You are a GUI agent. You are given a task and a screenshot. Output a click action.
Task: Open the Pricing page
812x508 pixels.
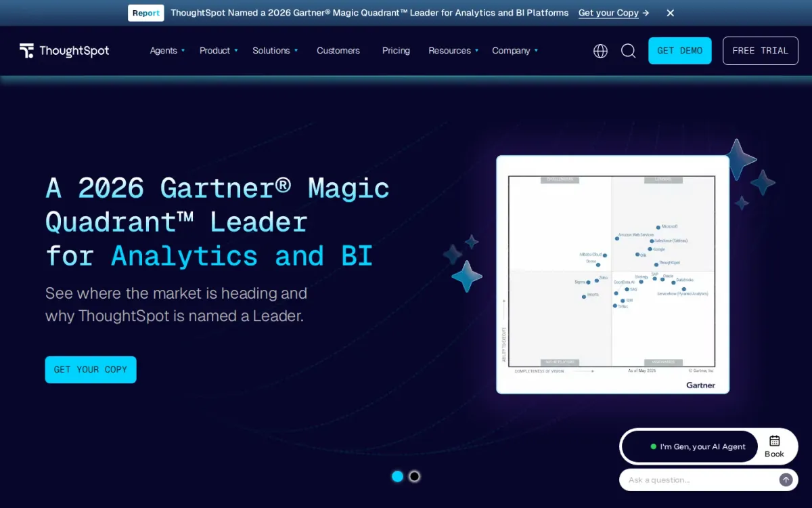tap(396, 51)
